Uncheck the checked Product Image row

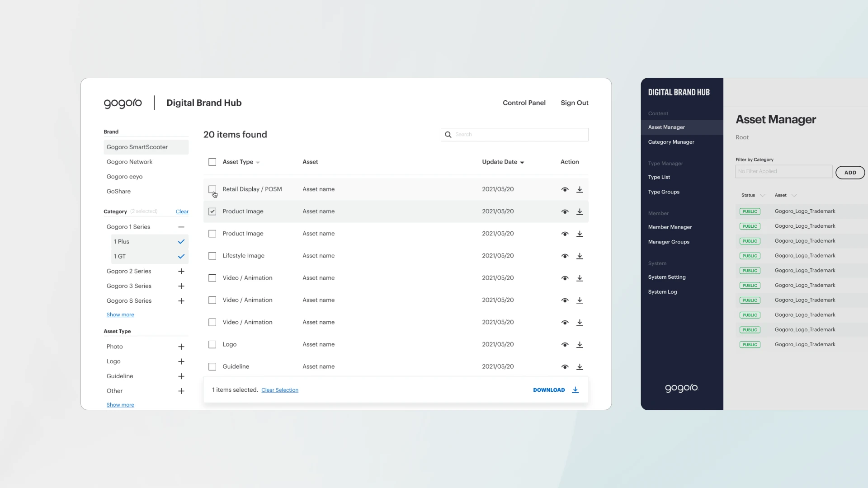212,211
